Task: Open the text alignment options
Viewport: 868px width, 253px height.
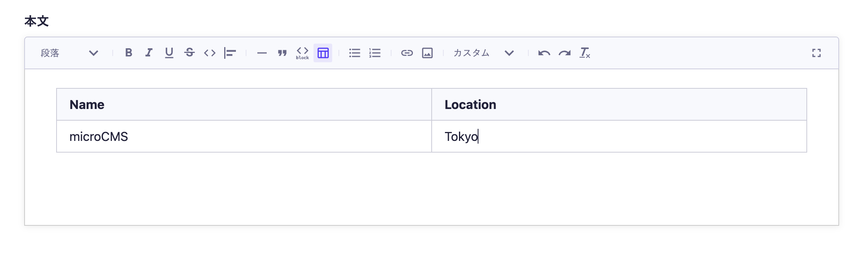Action: 230,53
